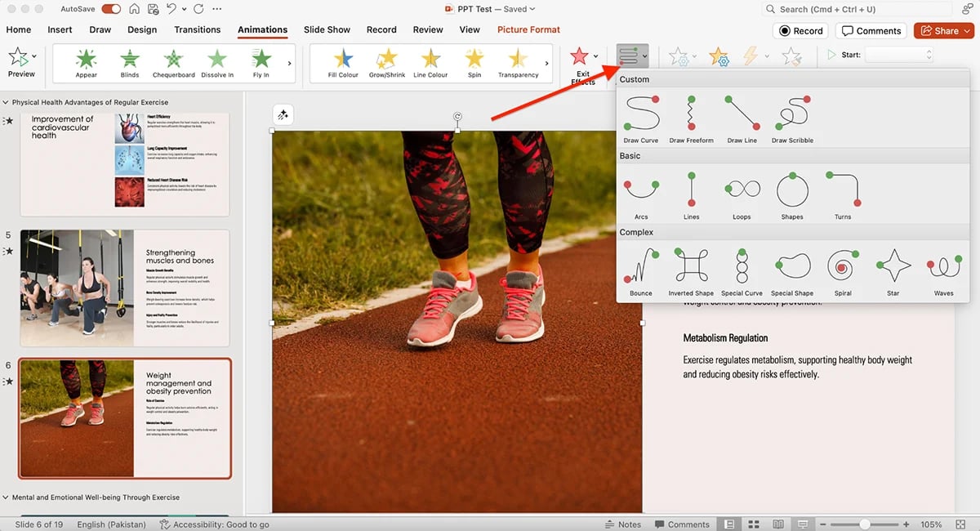Select the Spin emphasis effect
The image size is (980, 531).
point(474,61)
